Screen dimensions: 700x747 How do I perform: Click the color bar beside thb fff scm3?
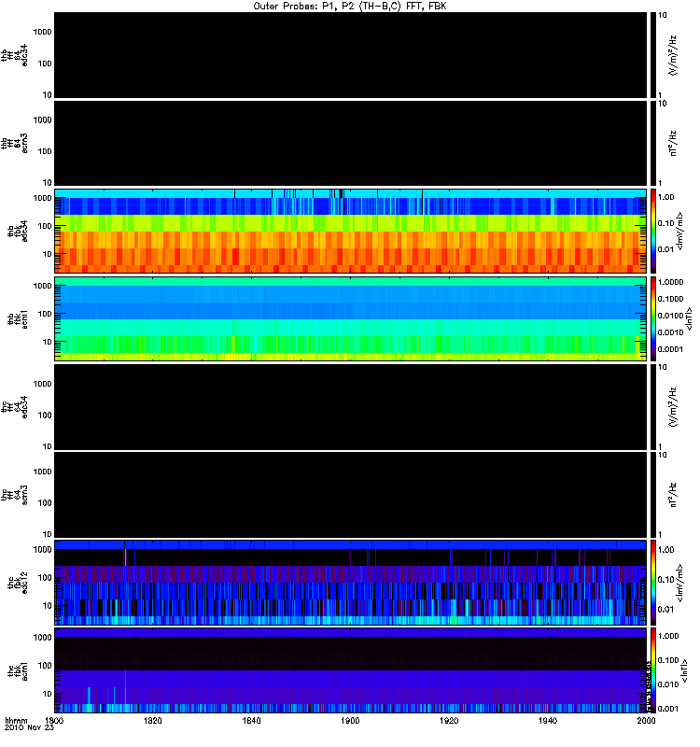pyautogui.click(x=653, y=144)
